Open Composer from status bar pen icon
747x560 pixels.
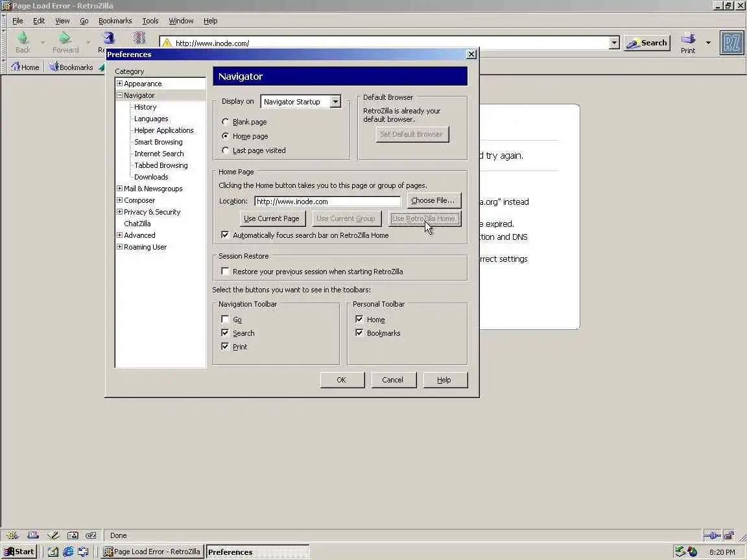point(53,535)
